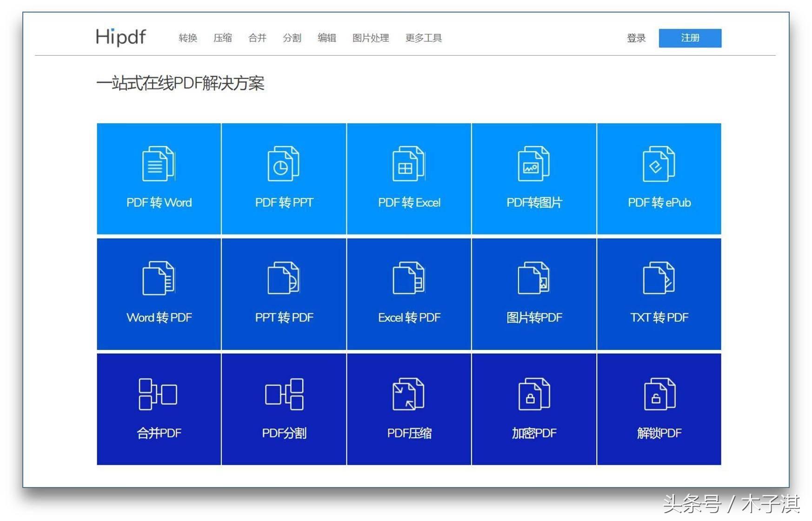Open the 转换 navigation menu
812x521 pixels.
pyautogui.click(x=188, y=38)
